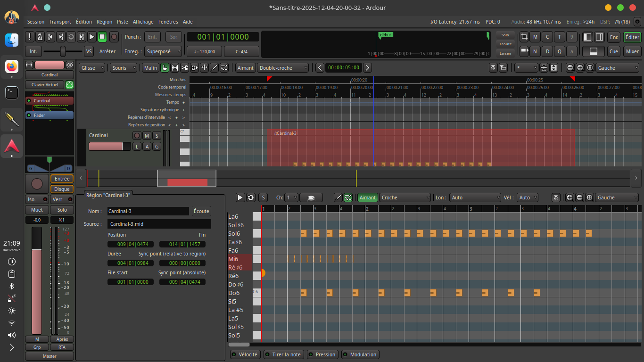Toggle the Vélocité lane button
Screen dimensions: 644x362
245,354
